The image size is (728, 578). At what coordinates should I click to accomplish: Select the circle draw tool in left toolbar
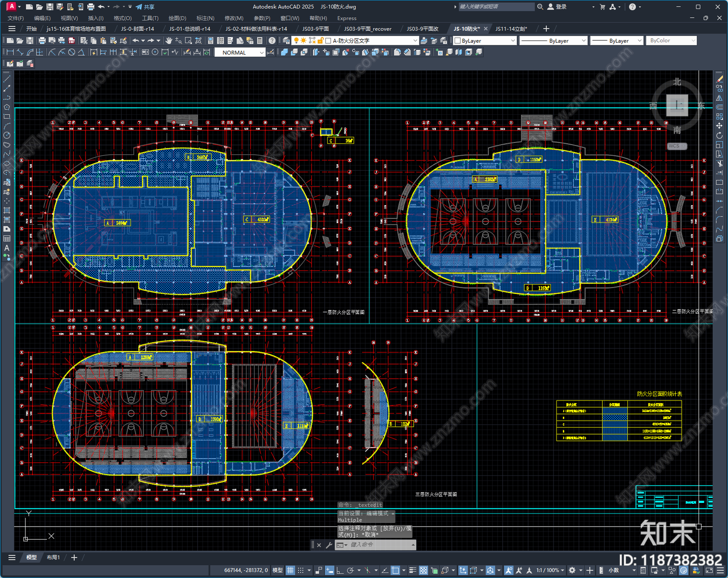[x=7, y=135]
